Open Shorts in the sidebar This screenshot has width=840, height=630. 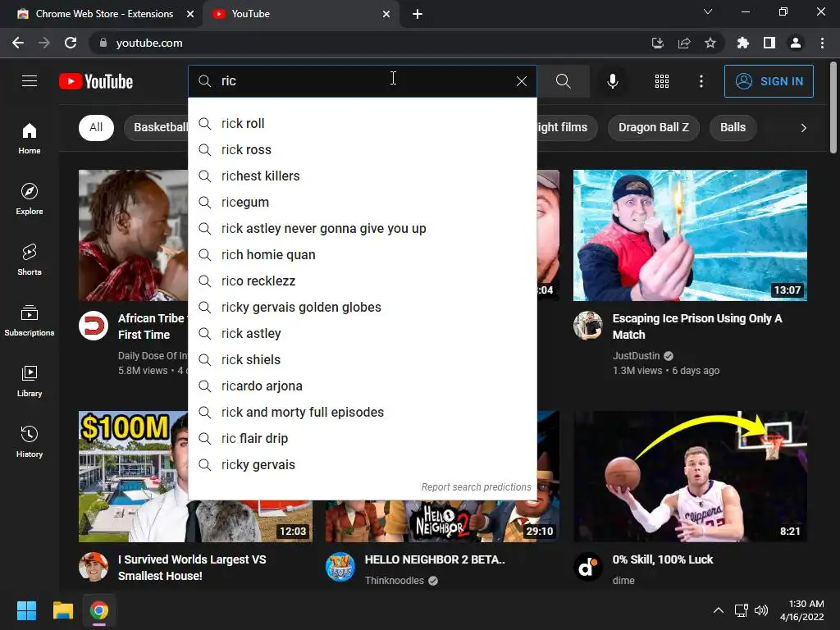click(x=30, y=260)
